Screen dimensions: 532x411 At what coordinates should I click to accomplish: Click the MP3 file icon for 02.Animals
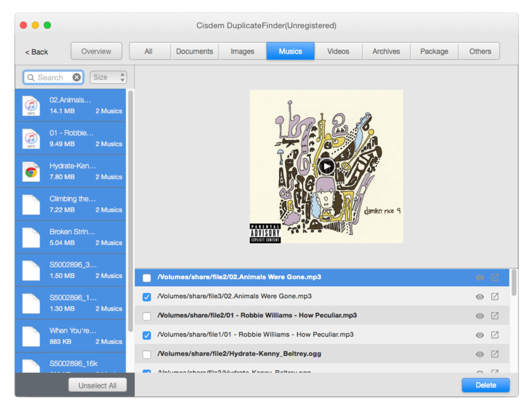point(31,105)
